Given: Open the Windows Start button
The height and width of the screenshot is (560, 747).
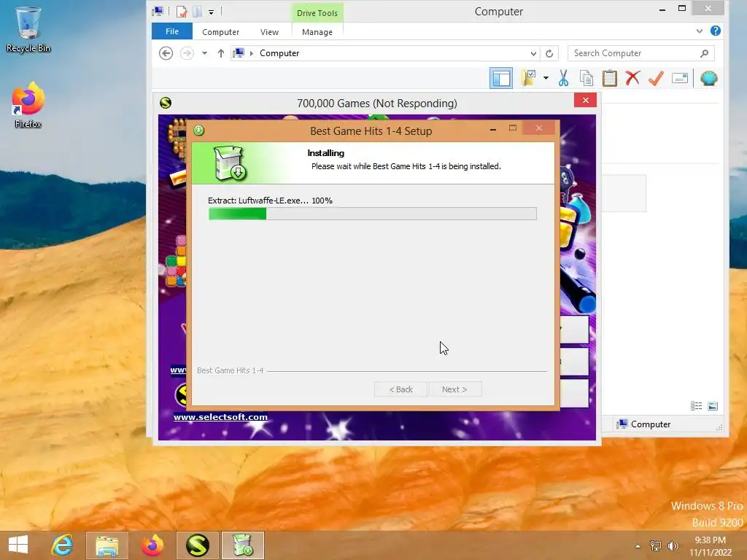Looking at the screenshot, I should (18, 545).
